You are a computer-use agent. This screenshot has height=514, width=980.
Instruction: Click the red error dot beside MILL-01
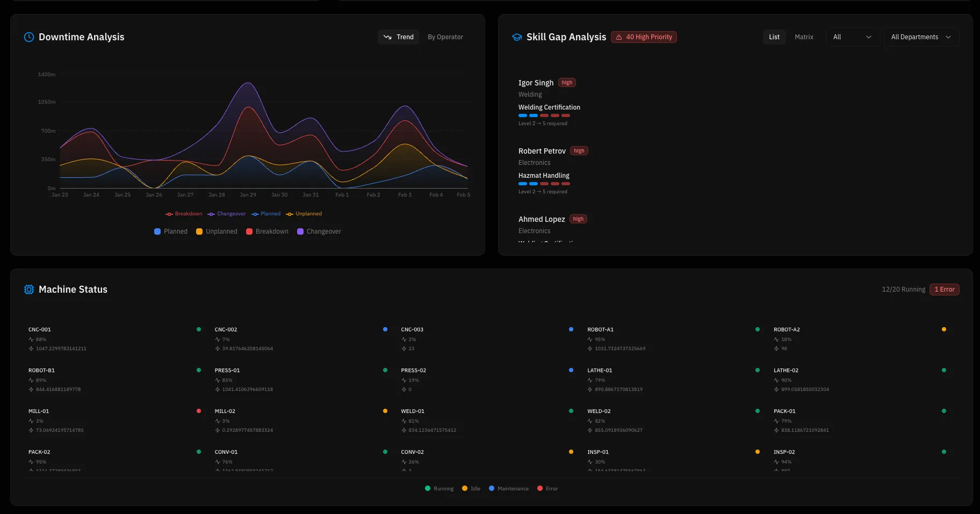tap(199, 411)
